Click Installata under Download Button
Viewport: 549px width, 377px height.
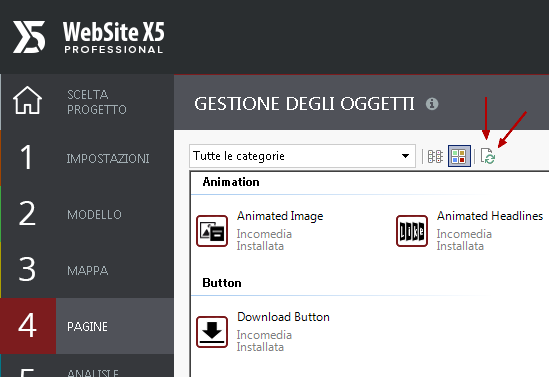tap(260, 347)
